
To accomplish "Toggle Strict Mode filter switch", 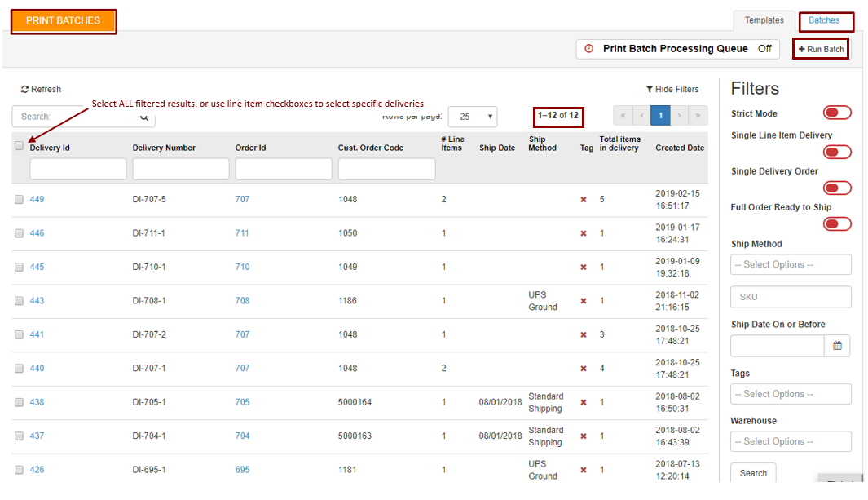I will [x=837, y=113].
